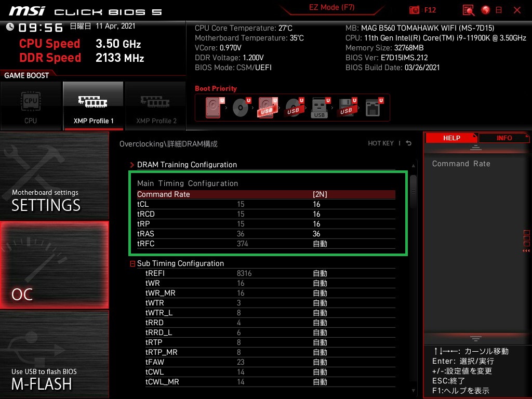The height and width of the screenshot is (399, 532).
Task: Collapse help panel with top handle
Action: [476, 147]
